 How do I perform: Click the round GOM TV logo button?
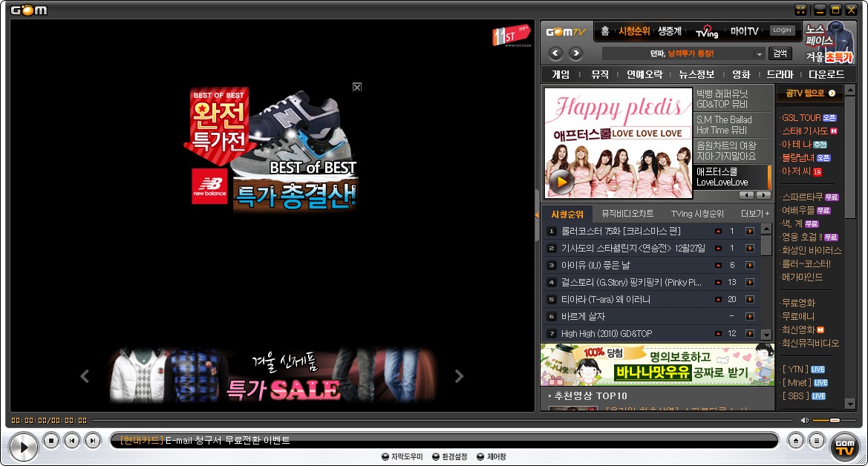point(845,447)
